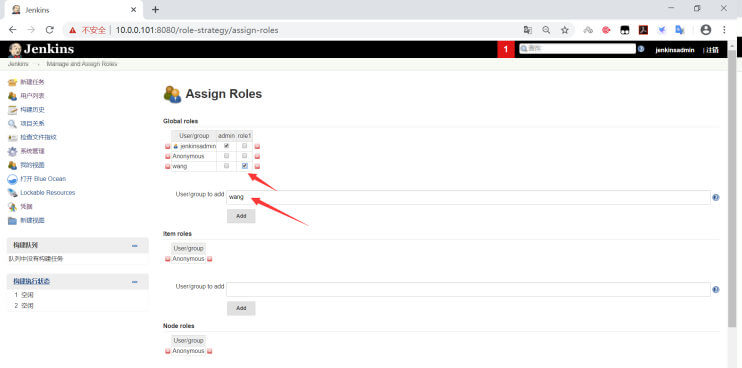Open the Chrome profile avatar icon

(x=706, y=30)
